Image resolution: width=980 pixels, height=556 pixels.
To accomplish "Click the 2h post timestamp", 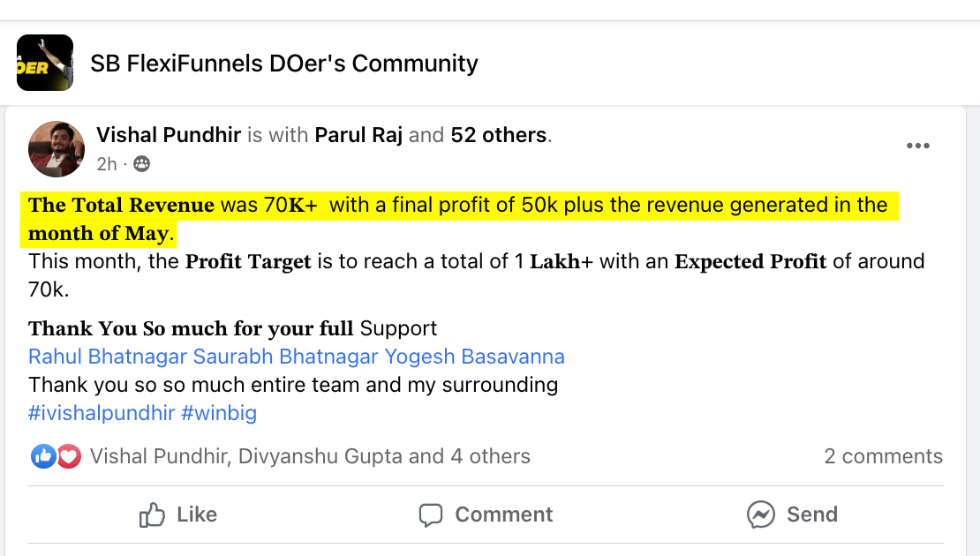I will (107, 164).
